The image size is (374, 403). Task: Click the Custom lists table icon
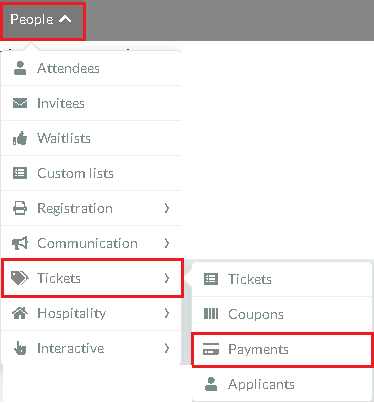pyautogui.click(x=20, y=173)
